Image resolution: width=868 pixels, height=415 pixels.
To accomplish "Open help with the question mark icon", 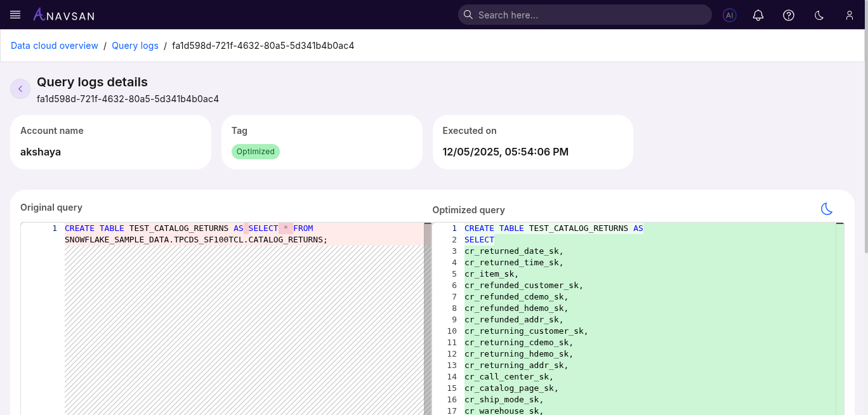I will (x=788, y=15).
